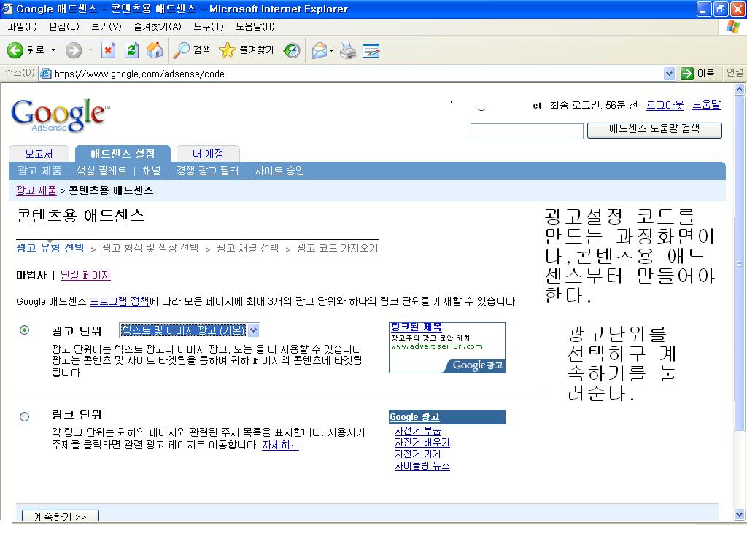This screenshot has width=747, height=560.
Task: Click the 자전거 배우기 sample link
Action: point(422,443)
